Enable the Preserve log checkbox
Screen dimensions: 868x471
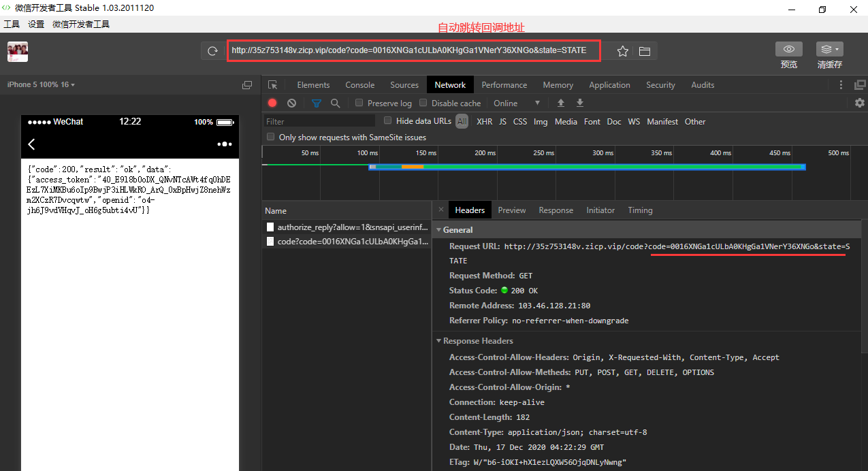point(359,103)
